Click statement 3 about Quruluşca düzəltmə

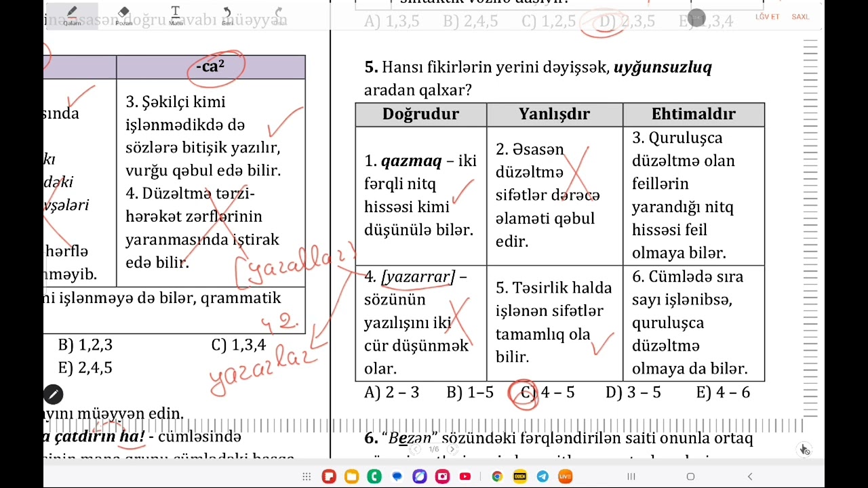(693, 196)
